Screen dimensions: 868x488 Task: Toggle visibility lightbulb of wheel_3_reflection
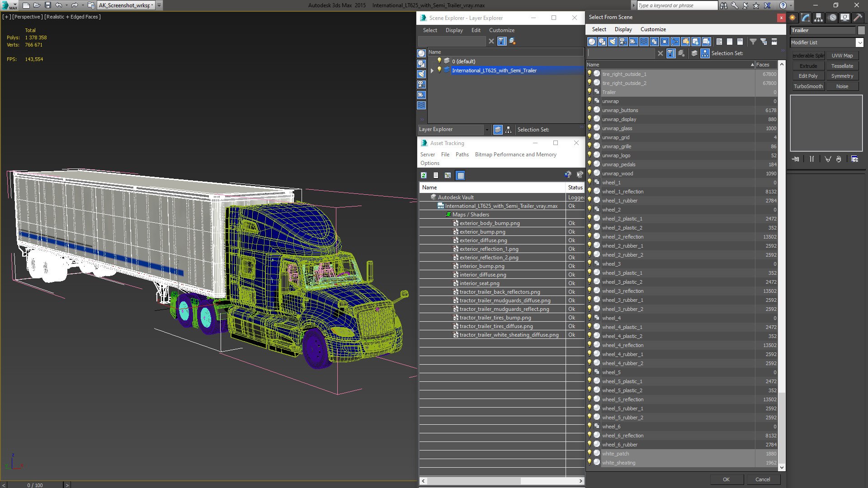[590, 291]
